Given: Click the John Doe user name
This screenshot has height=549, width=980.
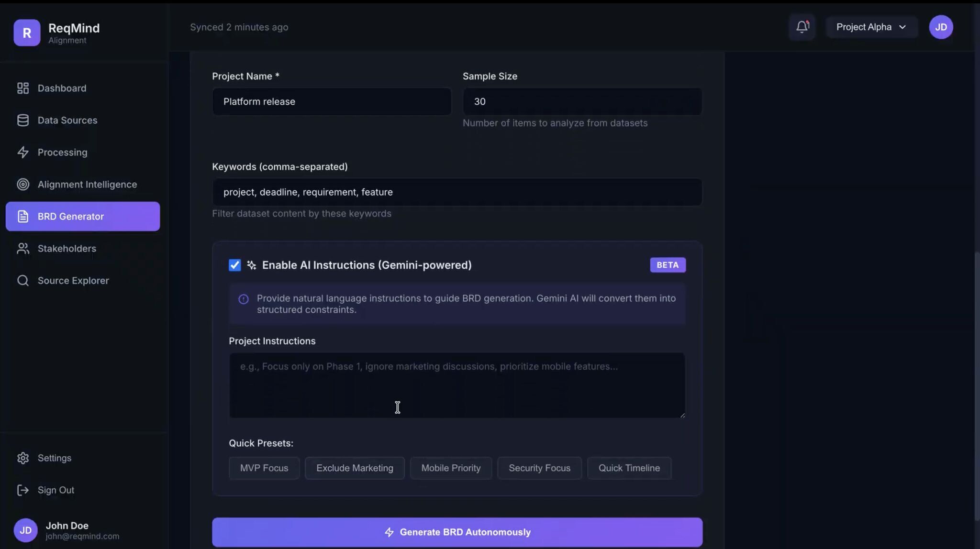Looking at the screenshot, I should 67,526.
